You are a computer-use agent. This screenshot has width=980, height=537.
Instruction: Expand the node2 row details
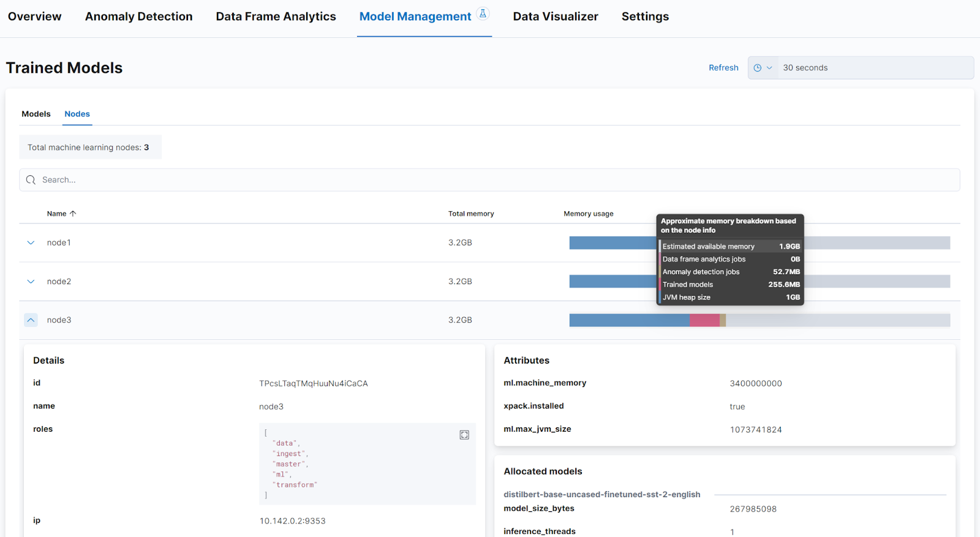pos(31,282)
